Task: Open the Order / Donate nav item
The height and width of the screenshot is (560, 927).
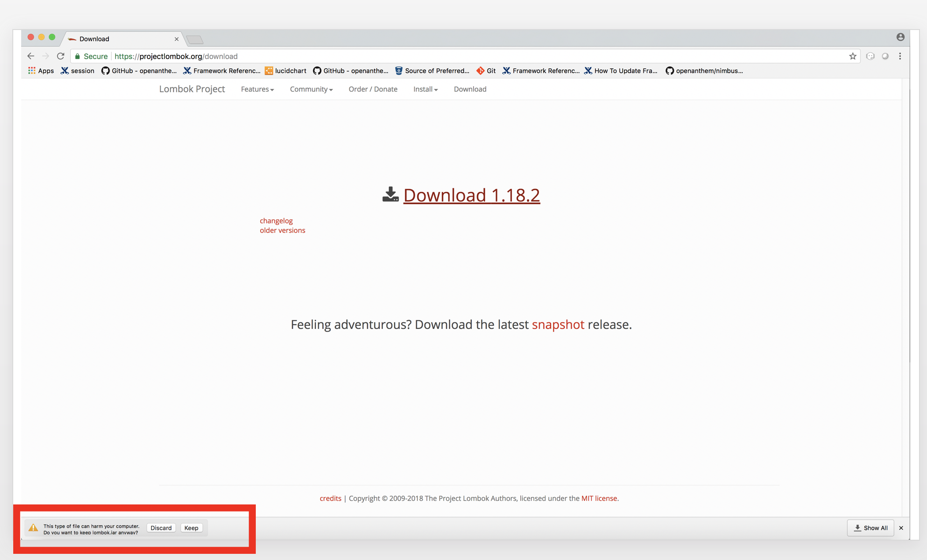Action: (373, 89)
